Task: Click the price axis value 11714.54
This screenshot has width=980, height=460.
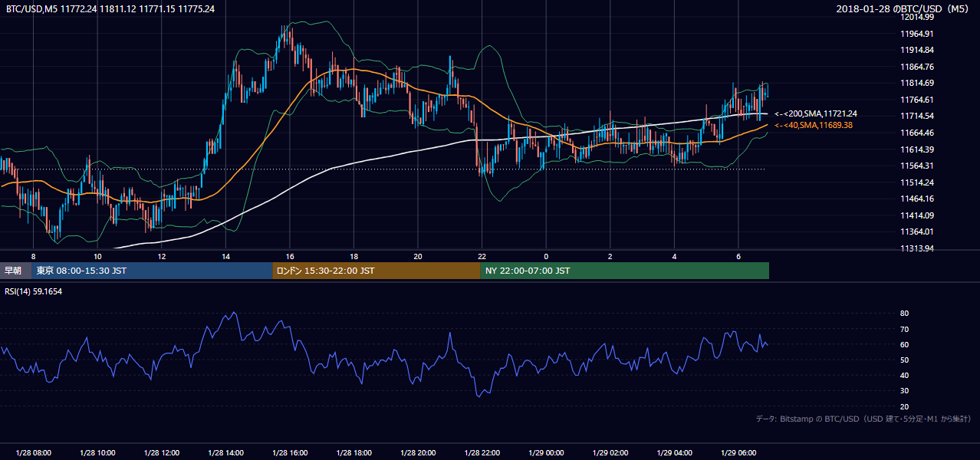Action: 916,116
